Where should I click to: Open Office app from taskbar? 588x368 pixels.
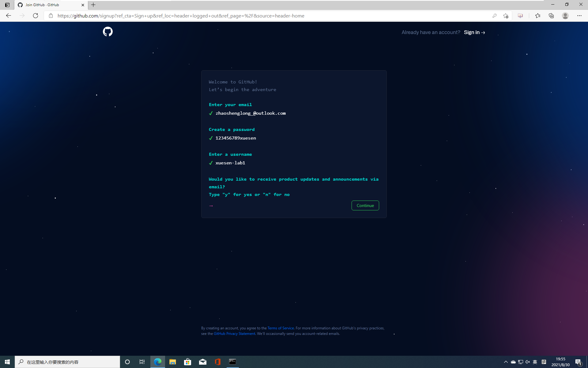pos(218,362)
